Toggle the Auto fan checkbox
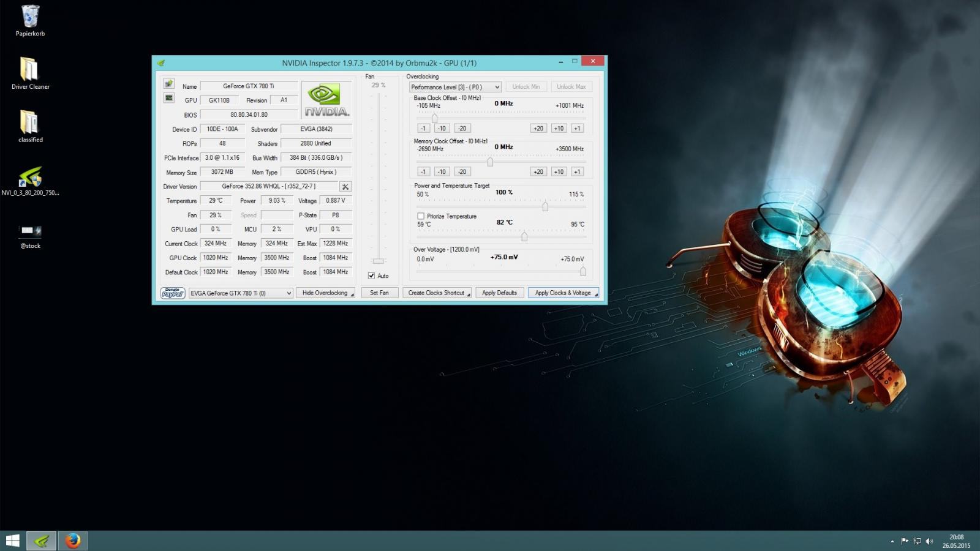This screenshot has height=551, width=980. [x=371, y=276]
